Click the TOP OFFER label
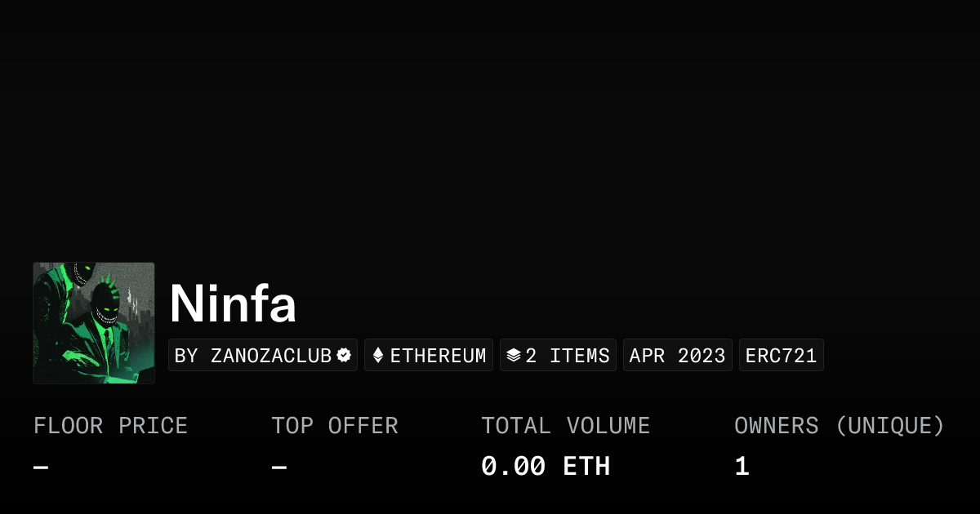The width and height of the screenshot is (980, 514). point(335,426)
